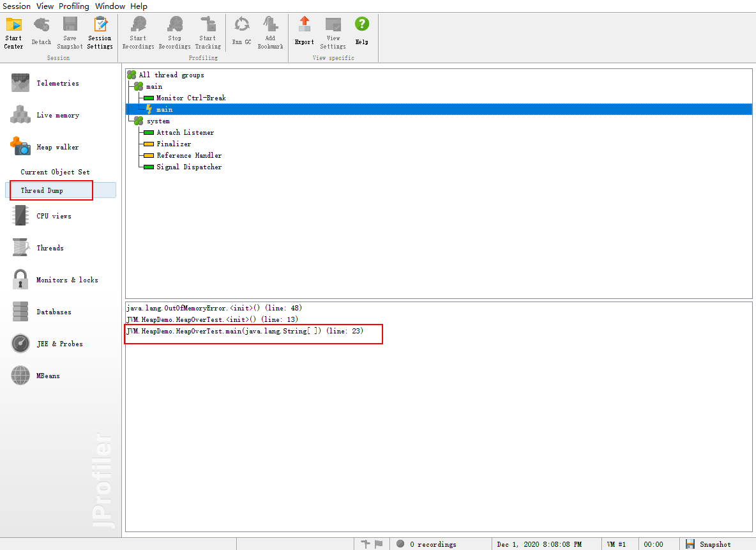Open the JEE & Probes gauge icon

click(20, 344)
